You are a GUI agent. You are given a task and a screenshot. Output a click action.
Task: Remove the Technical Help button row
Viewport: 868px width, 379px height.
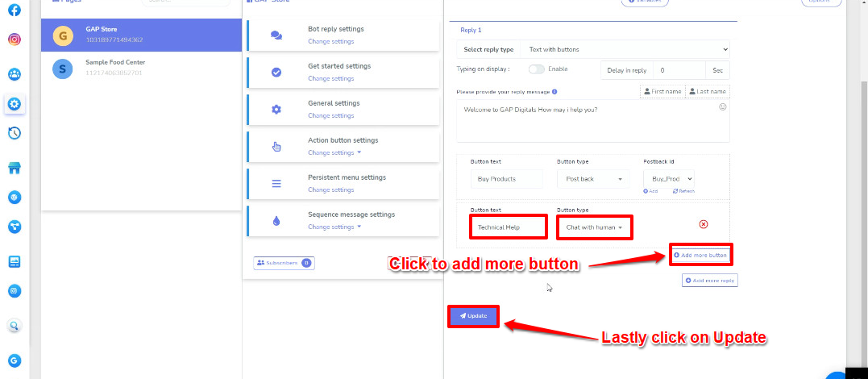pos(704,224)
